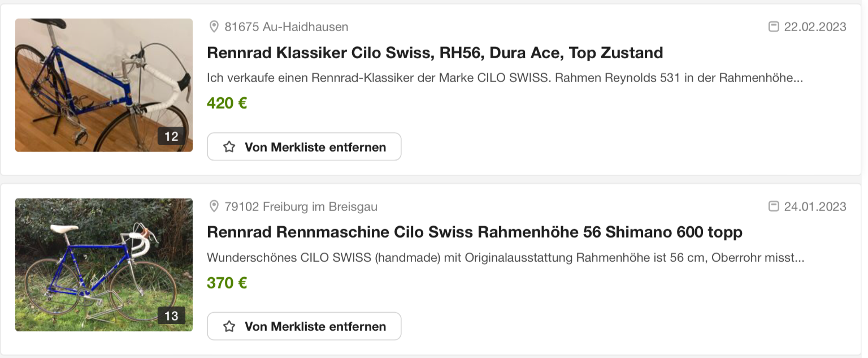The width and height of the screenshot is (868, 358).
Task: Click the photo count badge showing 12
Action: (171, 136)
